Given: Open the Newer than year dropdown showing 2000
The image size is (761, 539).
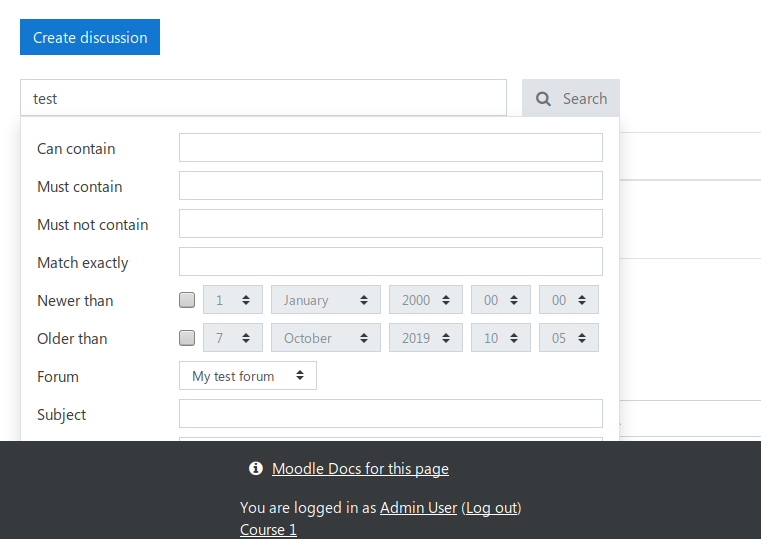Looking at the screenshot, I should pyautogui.click(x=426, y=300).
